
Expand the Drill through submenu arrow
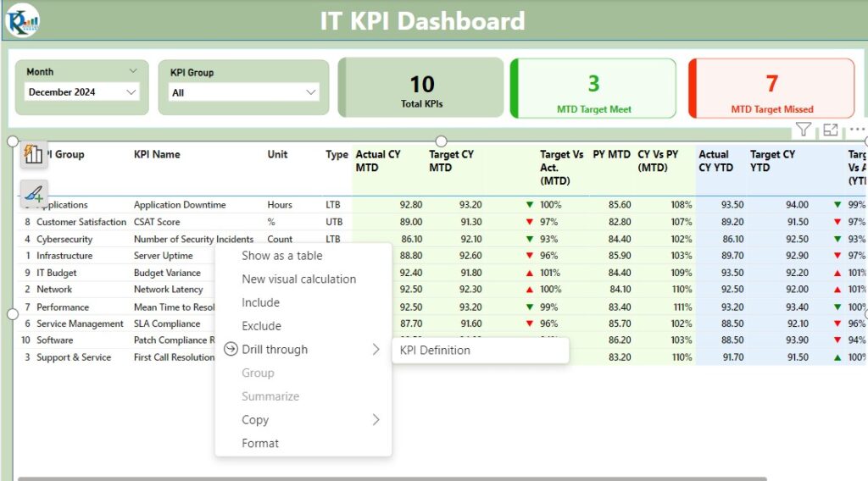(x=376, y=349)
